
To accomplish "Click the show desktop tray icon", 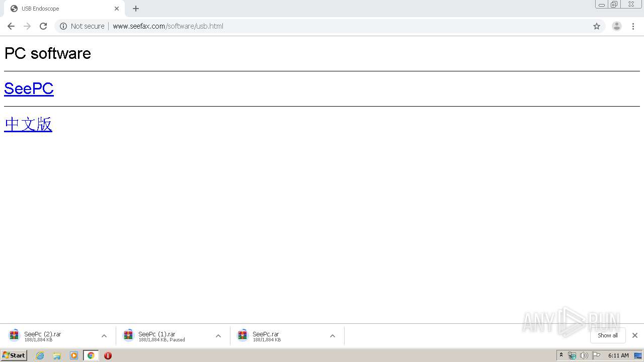I will (638, 355).
